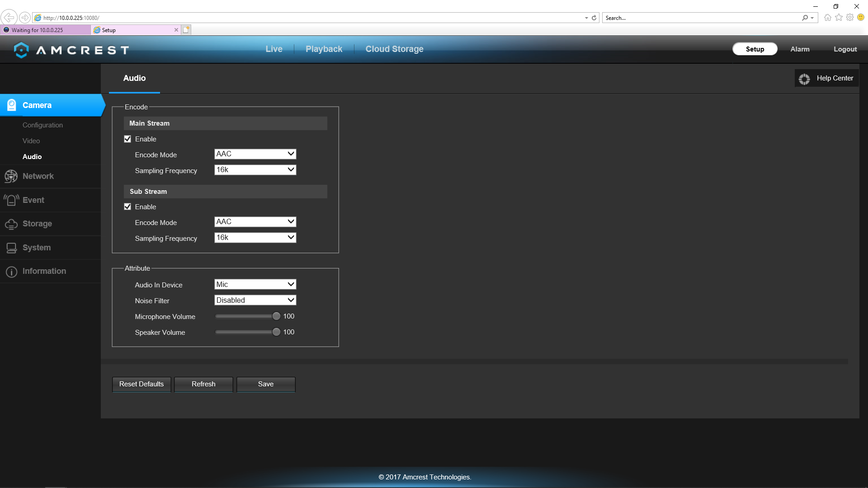Open the Audio In Device dropdown
This screenshot has height=488, width=868.
pyautogui.click(x=255, y=285)
